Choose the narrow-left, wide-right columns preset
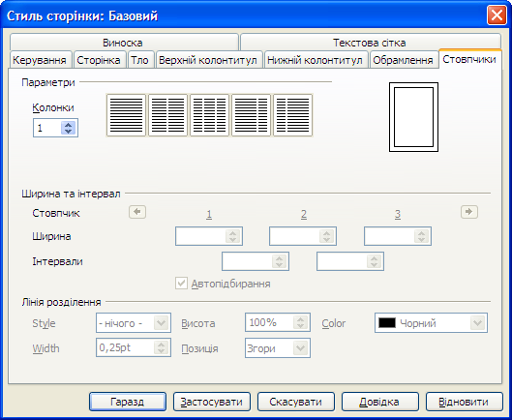This screenshot has width=512, height=420. 293,115
